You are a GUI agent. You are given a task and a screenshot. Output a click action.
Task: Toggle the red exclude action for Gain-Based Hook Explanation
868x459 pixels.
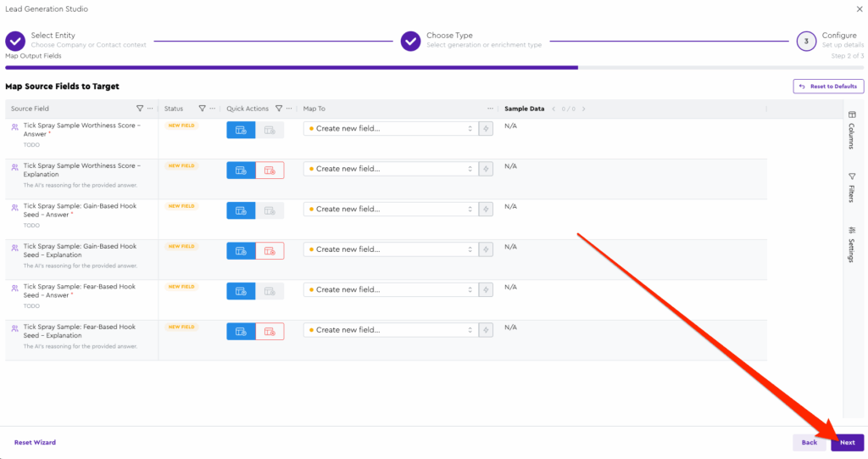[x=270, y=250]
